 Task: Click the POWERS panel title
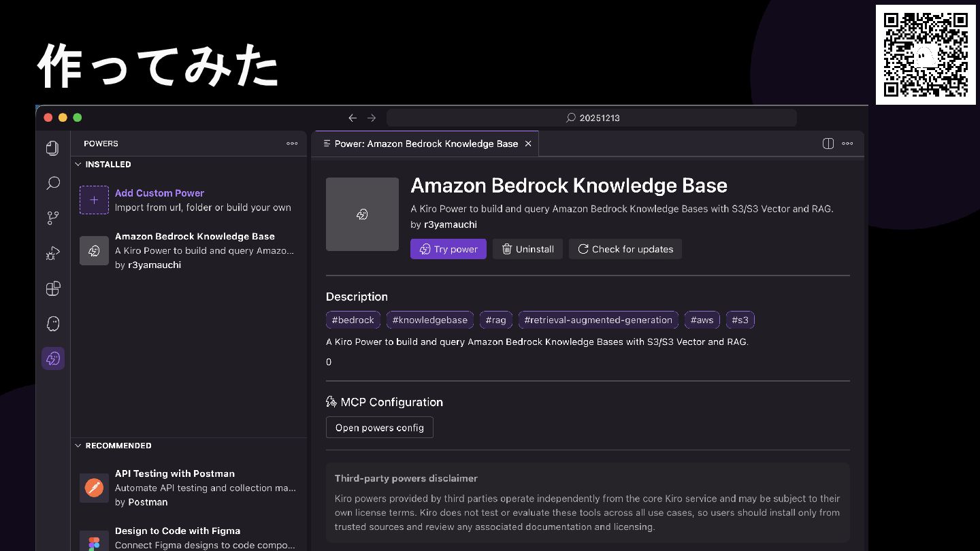[101, 144]
